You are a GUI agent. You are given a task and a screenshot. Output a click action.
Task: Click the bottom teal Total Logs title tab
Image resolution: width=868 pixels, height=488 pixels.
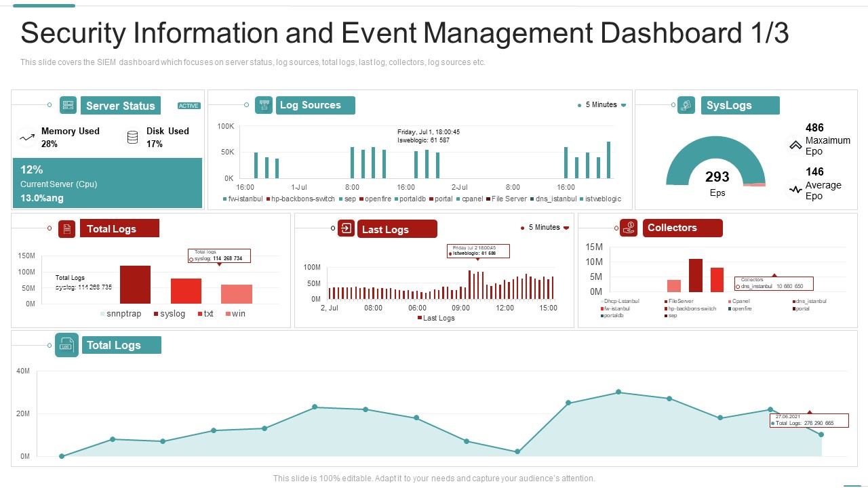click(x=121, y=345)
